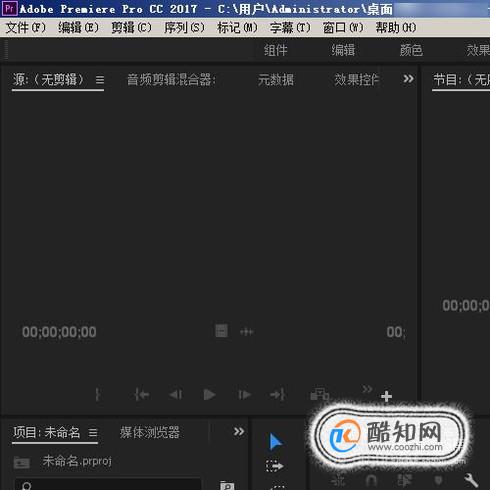490x490 pixels.
Task: Toggle Drag Audio Only waveform icon
Action: pyautogui.click(x=247, y=332)
